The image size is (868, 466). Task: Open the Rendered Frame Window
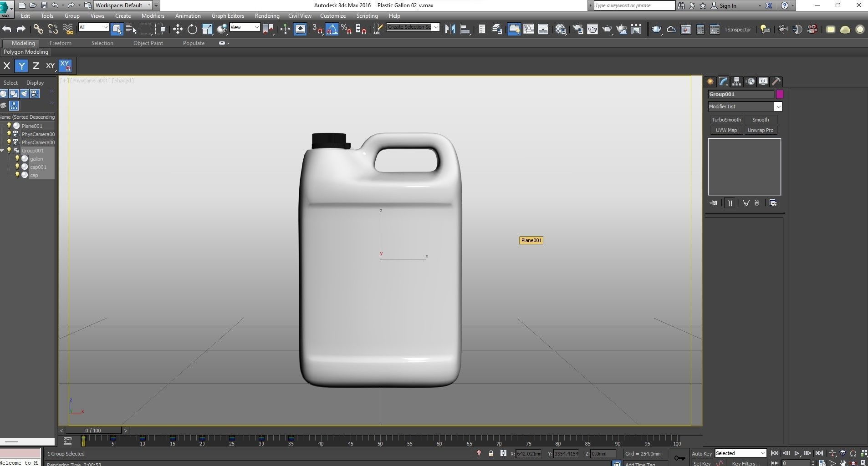pos(592,29)
